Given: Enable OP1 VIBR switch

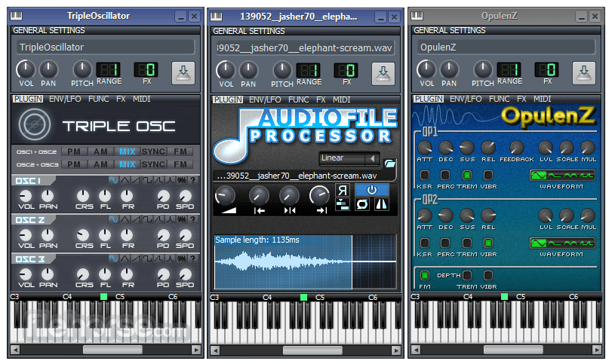Looking at the screenshot, I should [x=488, y=175].
